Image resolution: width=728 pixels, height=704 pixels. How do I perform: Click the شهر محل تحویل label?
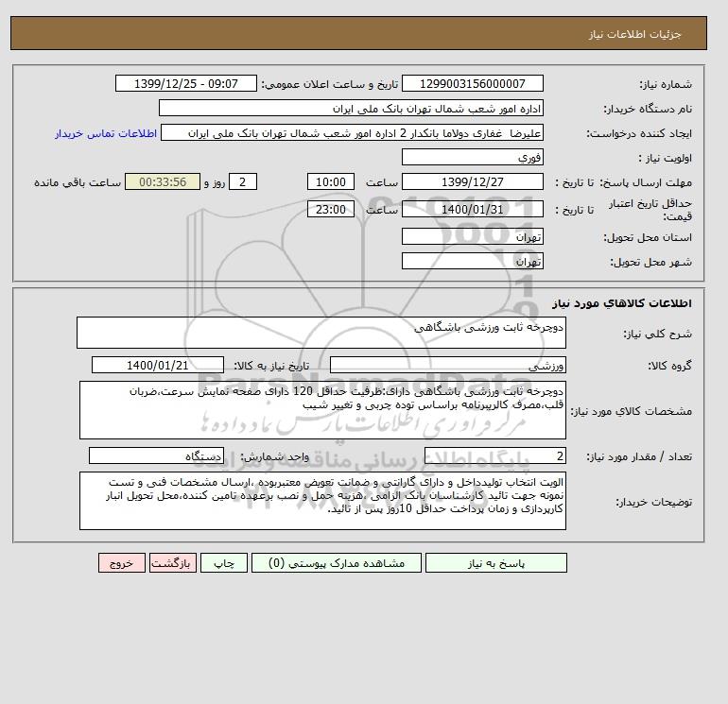pyautogui.click(x=650, y=262)
